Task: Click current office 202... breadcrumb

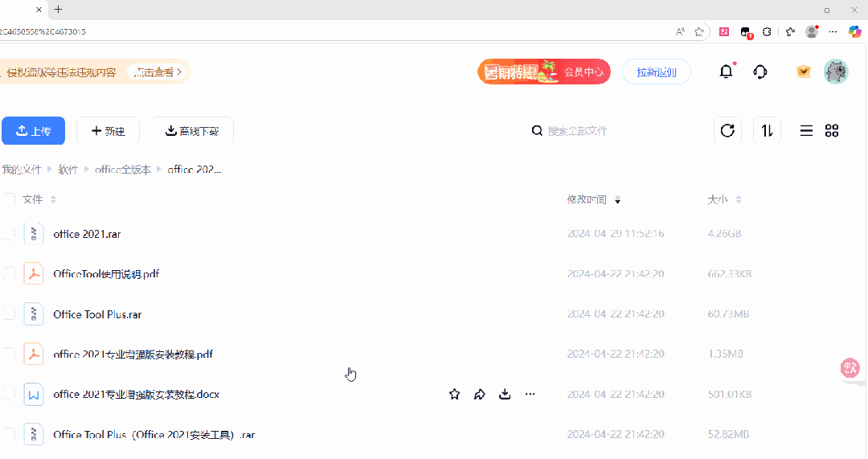Action: 194,170
